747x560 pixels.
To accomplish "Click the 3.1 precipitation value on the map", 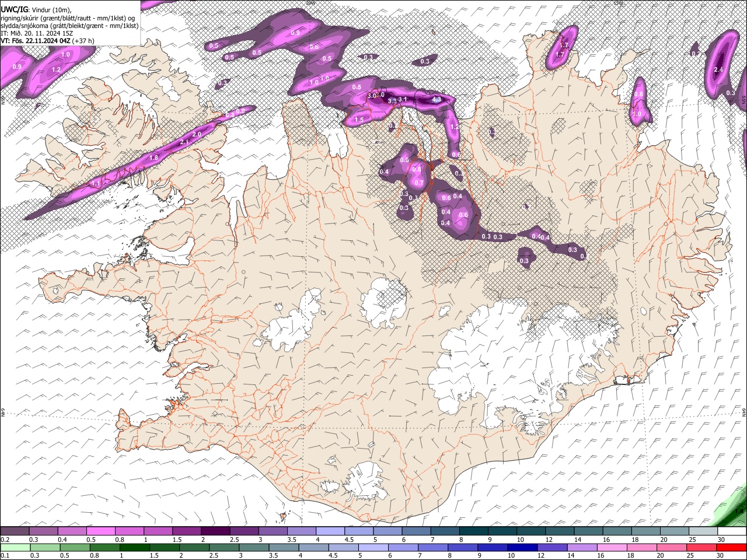I will coord(403,99).
